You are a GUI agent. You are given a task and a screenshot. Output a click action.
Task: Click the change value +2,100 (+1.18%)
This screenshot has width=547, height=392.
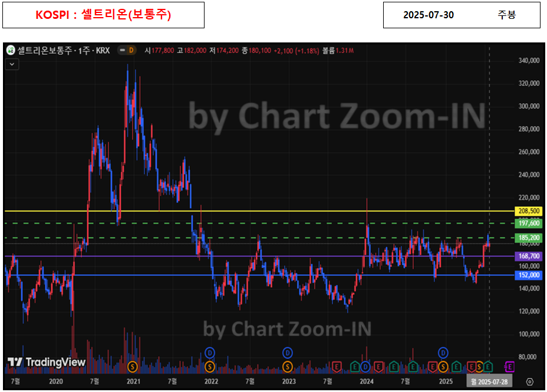[296, 51]
